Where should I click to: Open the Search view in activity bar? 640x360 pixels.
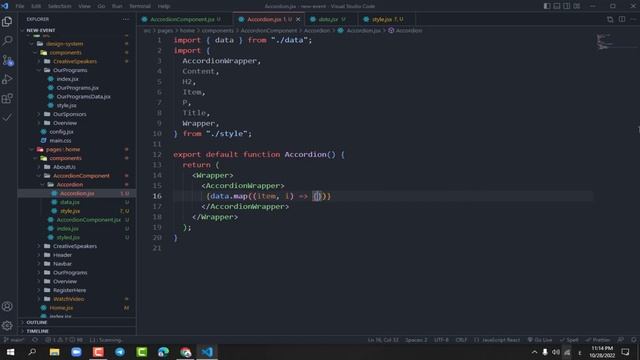7,40
